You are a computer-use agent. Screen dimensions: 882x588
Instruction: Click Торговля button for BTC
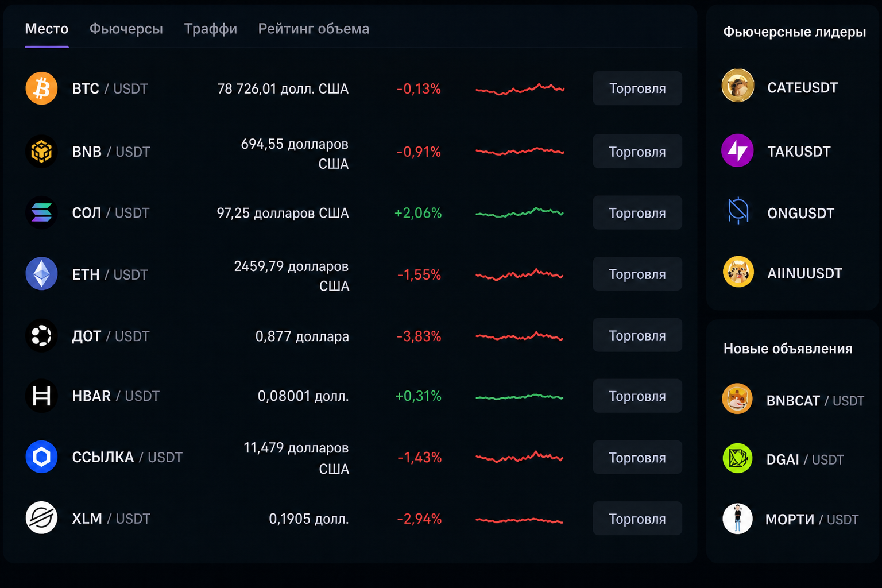pyautogui.click(x=637, y=88)
